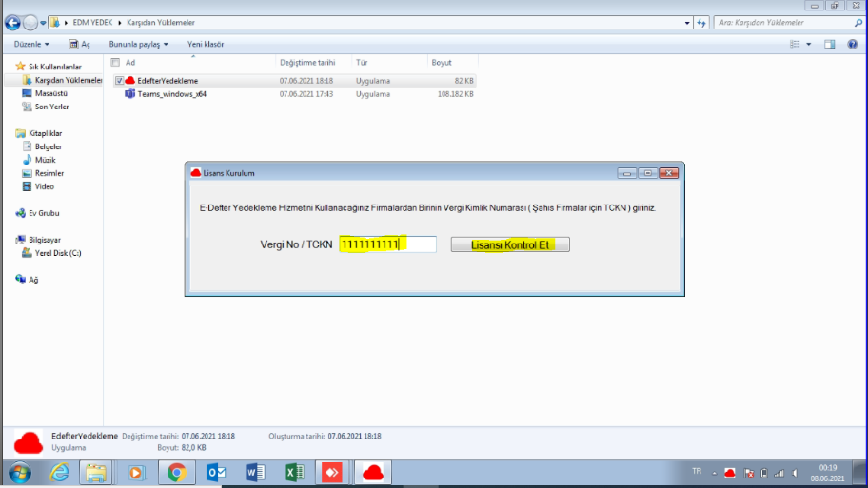Viewport: 868px width, 488px height.
Task: Open Internet Explorer from the taskbar
Action: click(x=59, y=473)
